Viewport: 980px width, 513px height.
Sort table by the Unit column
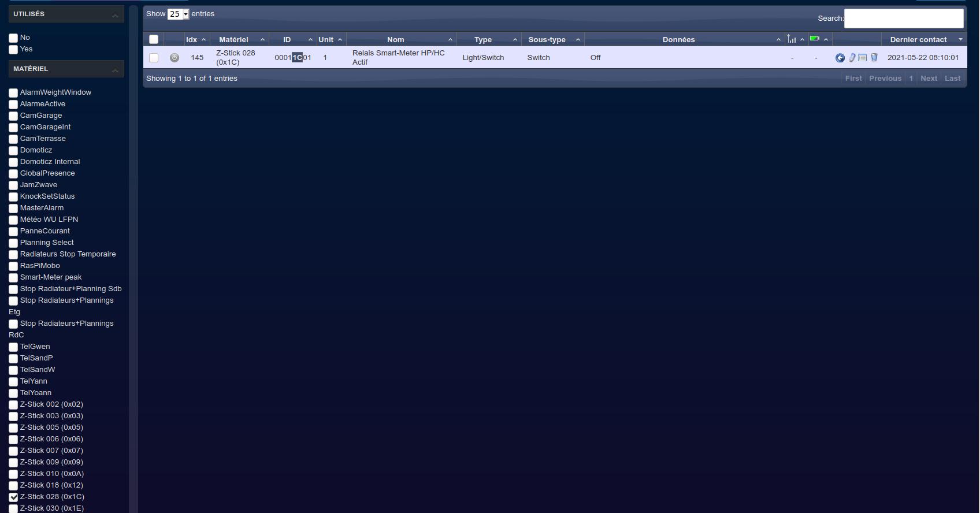[x=331, y=39]
